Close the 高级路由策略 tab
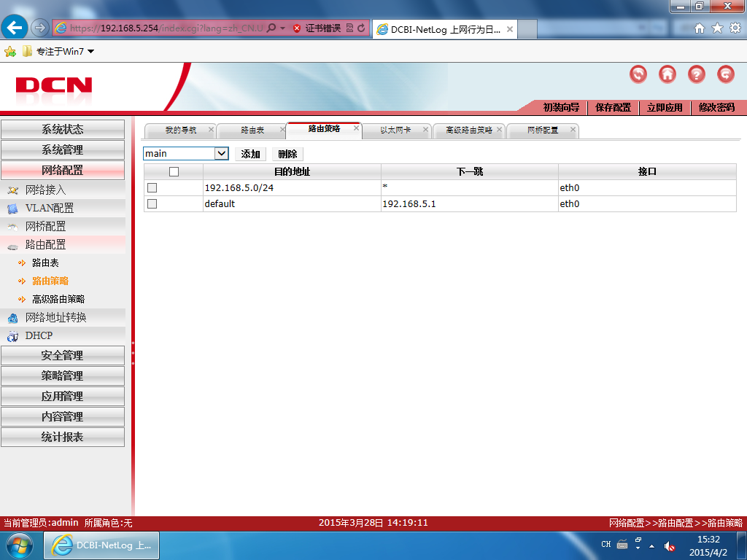The image size is (747, 560). tap(499, 129)
